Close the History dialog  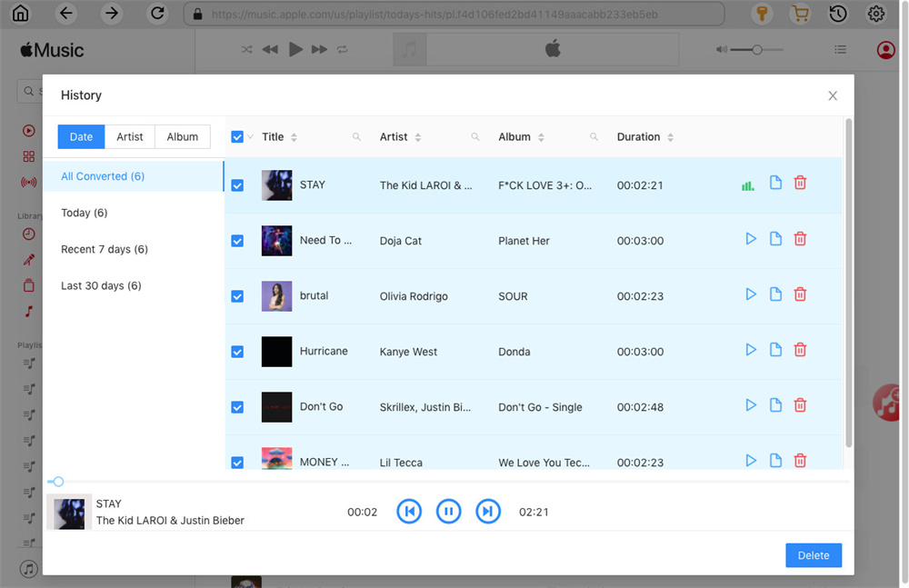click(x=833, y=95)
